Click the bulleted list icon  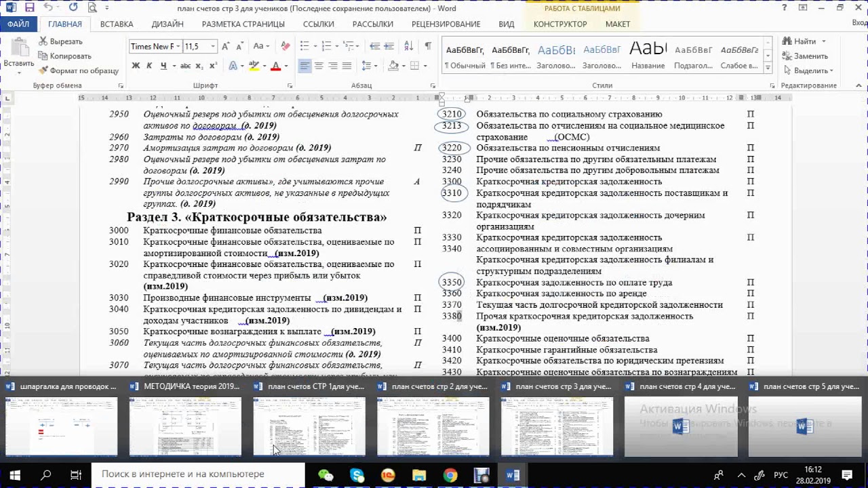304,46
